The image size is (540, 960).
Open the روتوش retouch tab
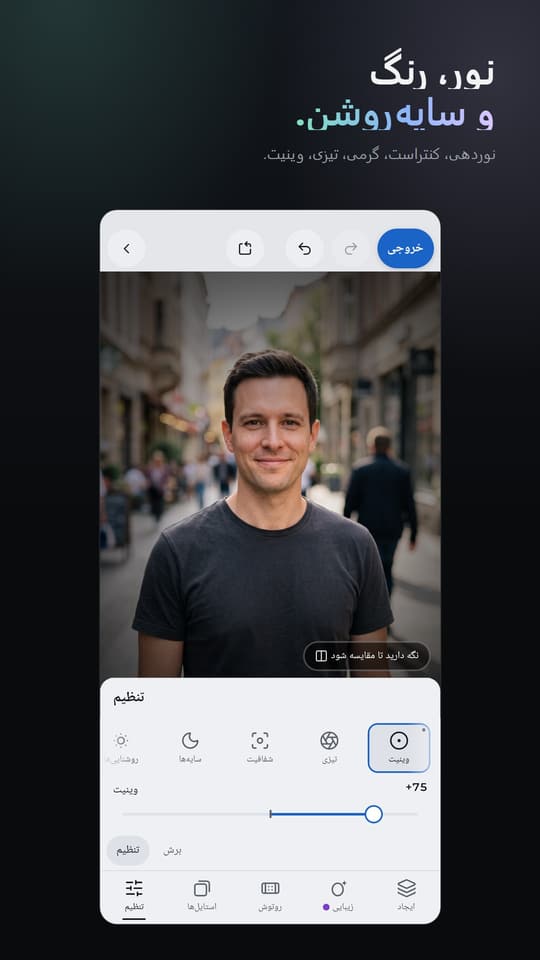(270, 896)
